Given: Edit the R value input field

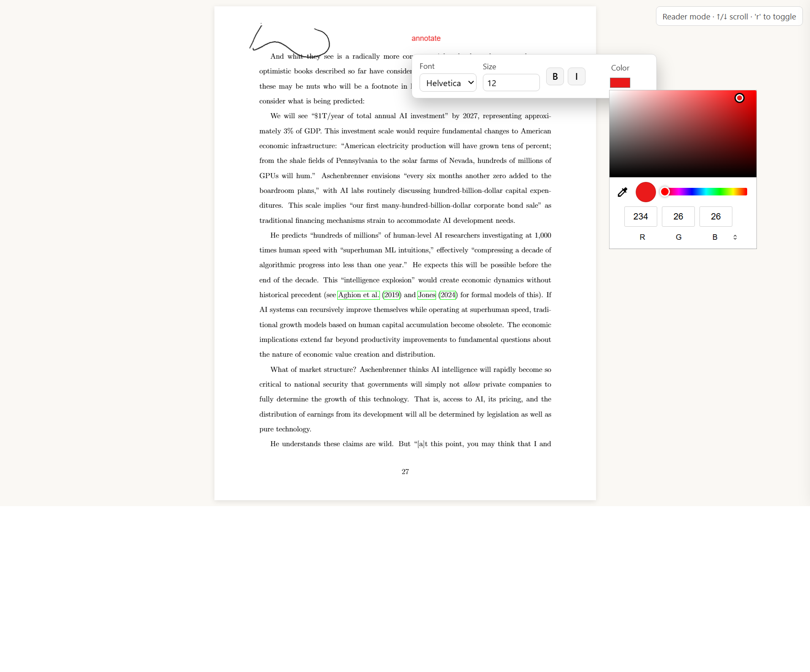Looking at the screenshot, I should 640,217.
